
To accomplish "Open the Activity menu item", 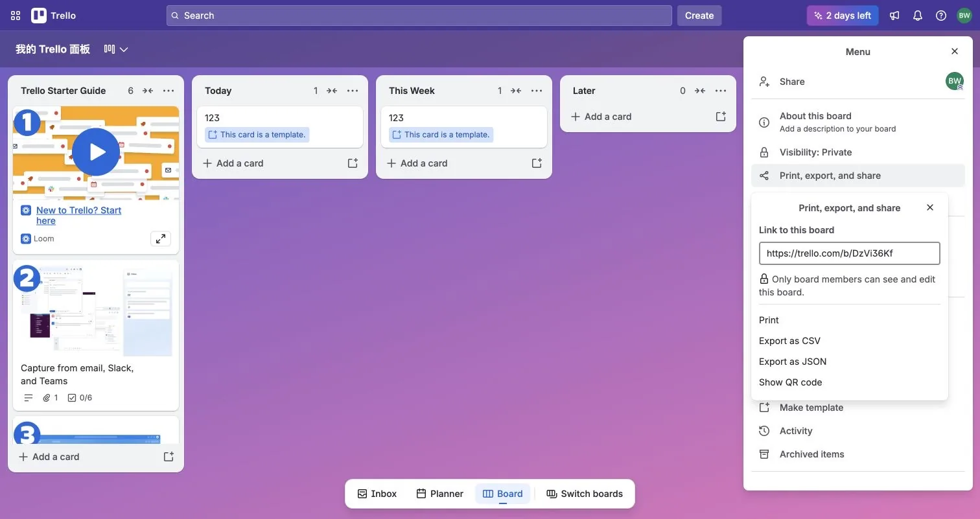I will click(x=858, y=431).
